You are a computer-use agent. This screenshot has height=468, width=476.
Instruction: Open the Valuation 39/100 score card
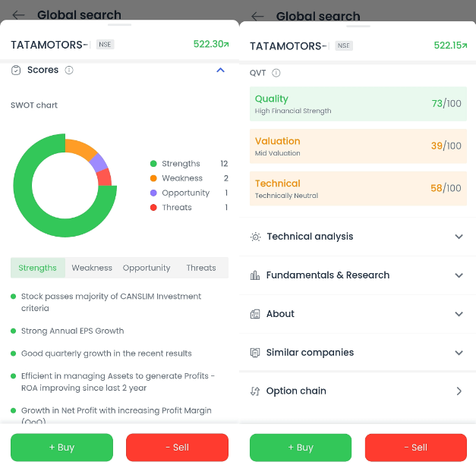(x=358, y=146)
